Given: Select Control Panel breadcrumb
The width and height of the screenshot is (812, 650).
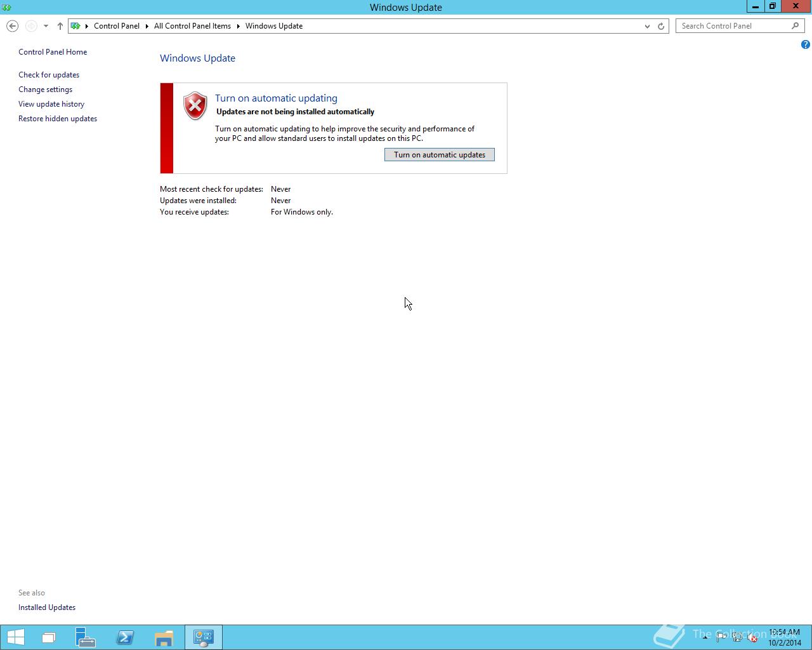Looking at the screenshot, I should pos(117,26).
